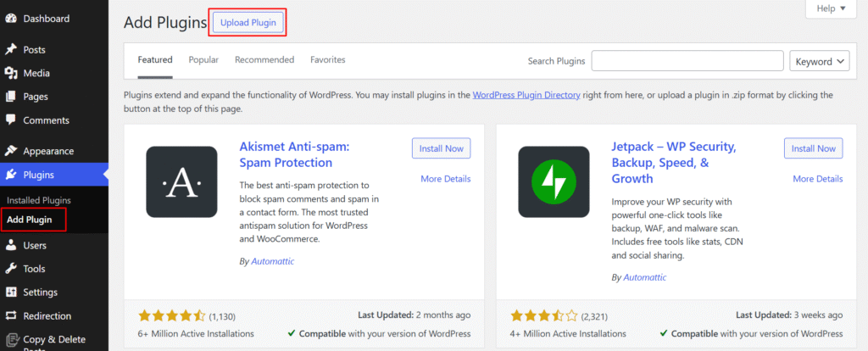Switch to the Popular tab
The image size is (868, 351).
pos(203,60)
